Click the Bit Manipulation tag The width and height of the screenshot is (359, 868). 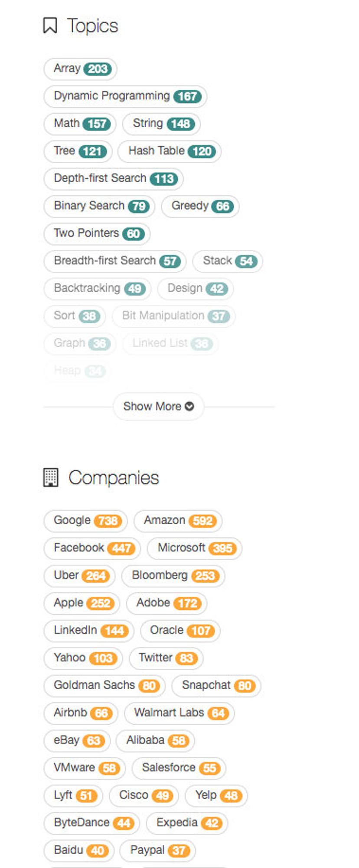click(x=173, y=316)
